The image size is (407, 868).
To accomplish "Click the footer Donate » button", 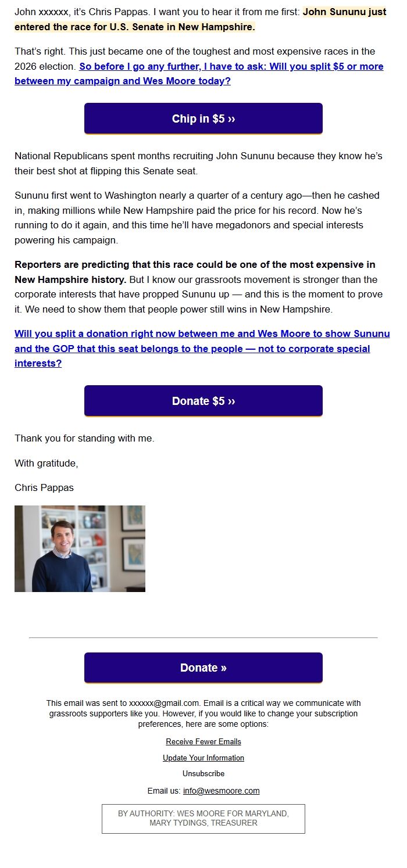I will coord(203,668).
